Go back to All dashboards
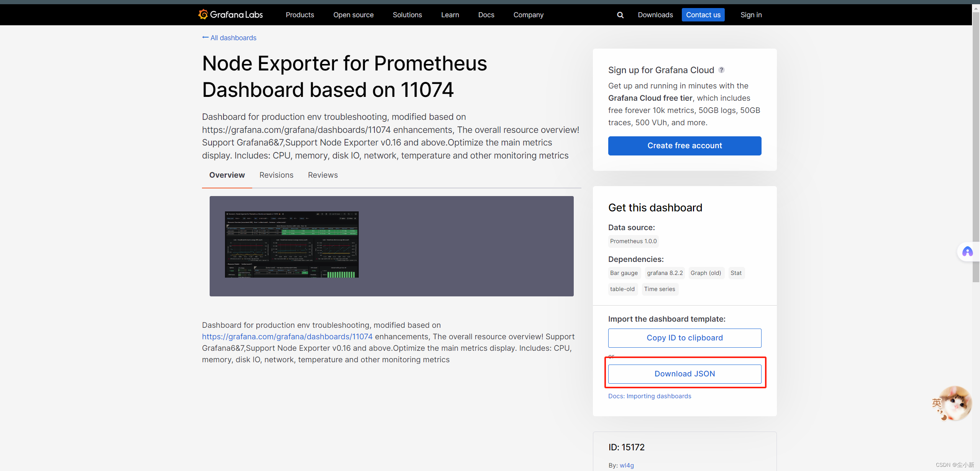 229,38
